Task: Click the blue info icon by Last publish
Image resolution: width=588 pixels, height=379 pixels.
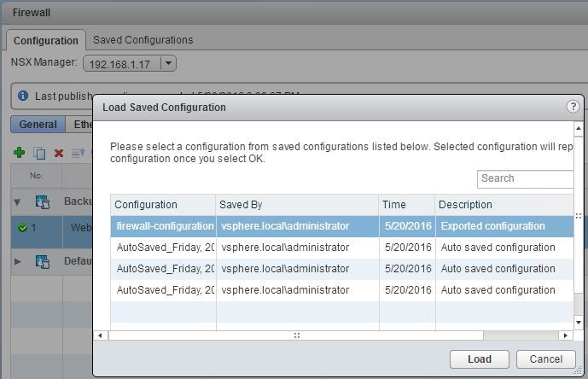Action: [x=23, y=96]
